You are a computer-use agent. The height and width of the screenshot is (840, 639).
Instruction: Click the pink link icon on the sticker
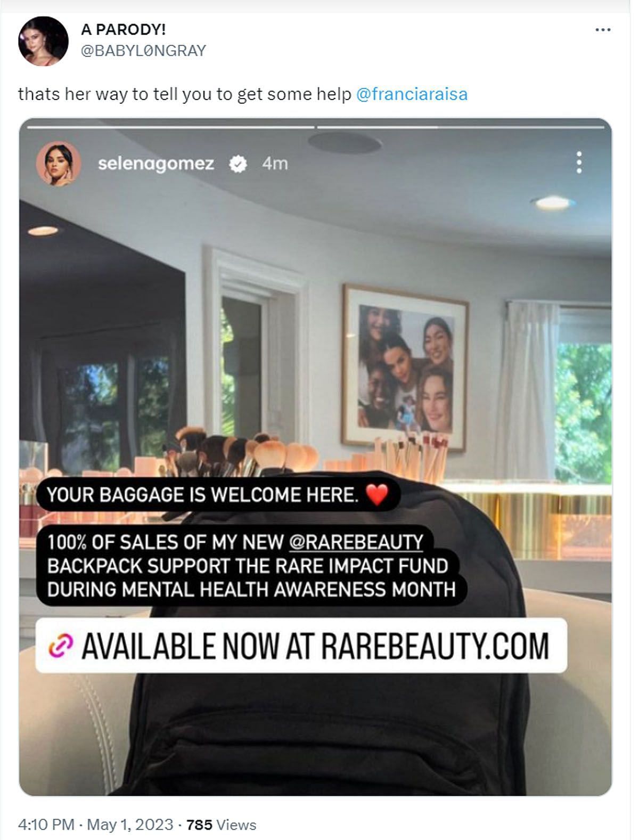pyautogui.click(x=60, y=646)
